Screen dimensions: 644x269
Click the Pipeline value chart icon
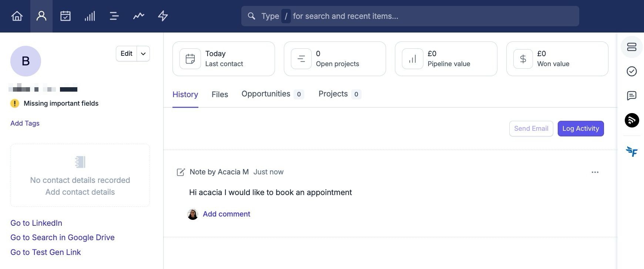point(412,59)
